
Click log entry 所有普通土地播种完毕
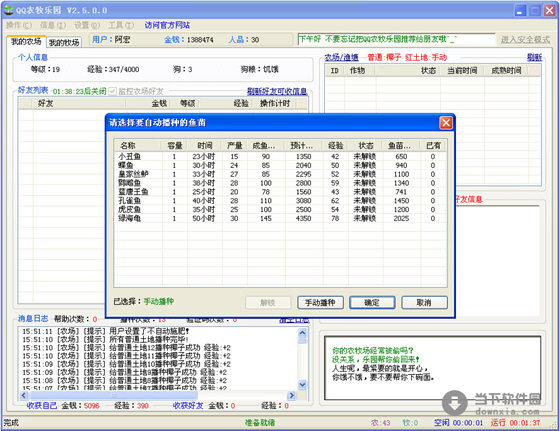[x=105, y=340]
